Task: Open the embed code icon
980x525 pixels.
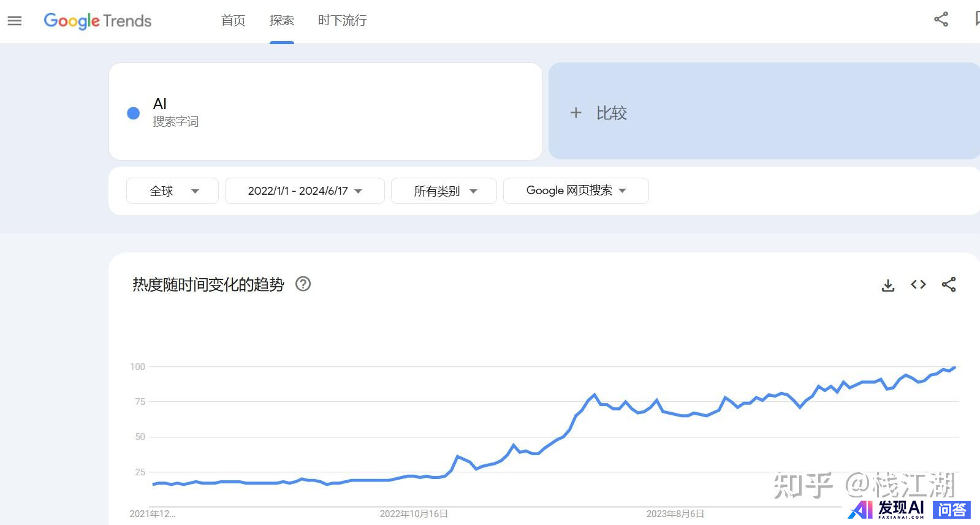Action: [x=918, y=284]
